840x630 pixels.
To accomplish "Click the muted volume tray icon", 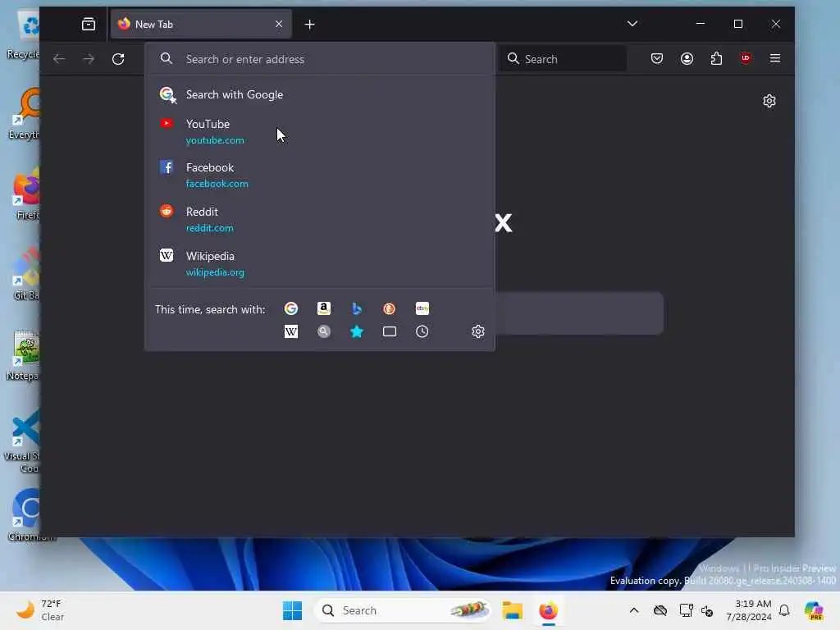I will pos(707,610).
